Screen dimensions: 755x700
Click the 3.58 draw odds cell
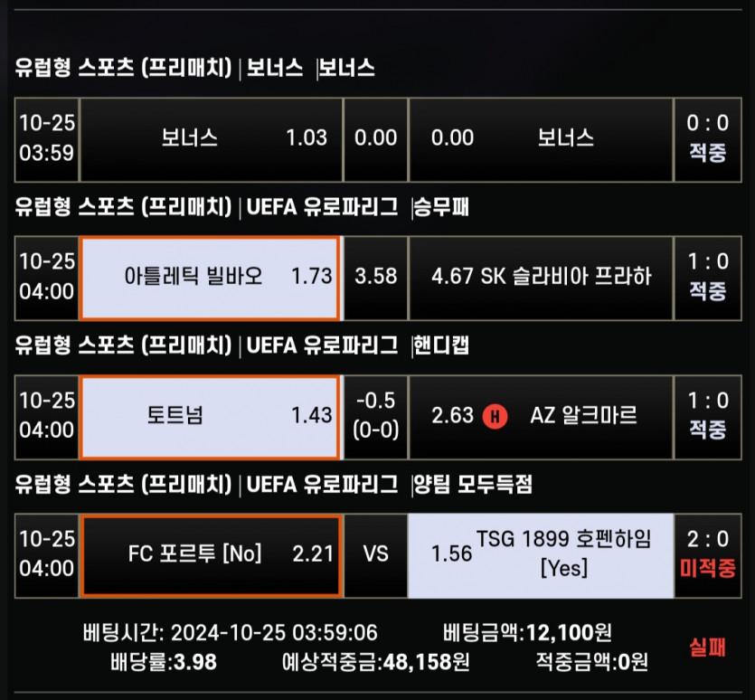[375, 277]
